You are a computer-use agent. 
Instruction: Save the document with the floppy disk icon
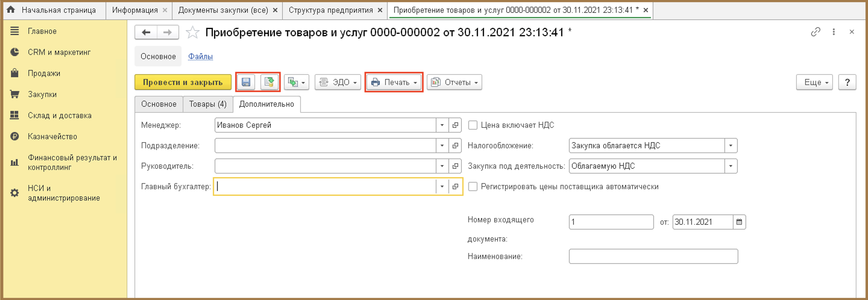click(246, 82)
